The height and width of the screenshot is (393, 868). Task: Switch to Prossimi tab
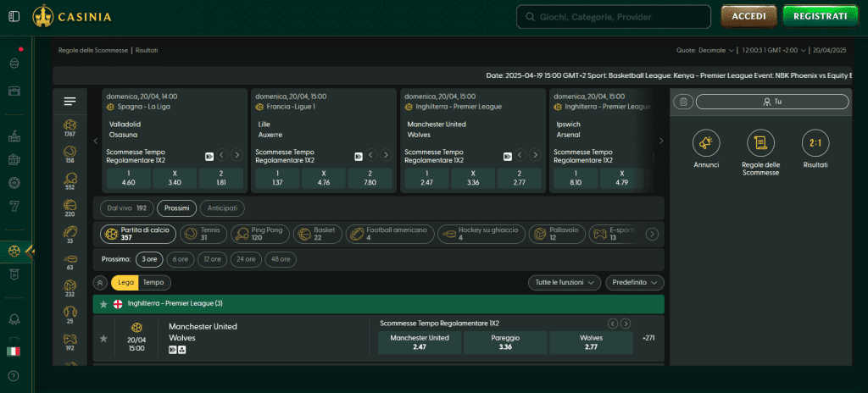click(176, 208)
